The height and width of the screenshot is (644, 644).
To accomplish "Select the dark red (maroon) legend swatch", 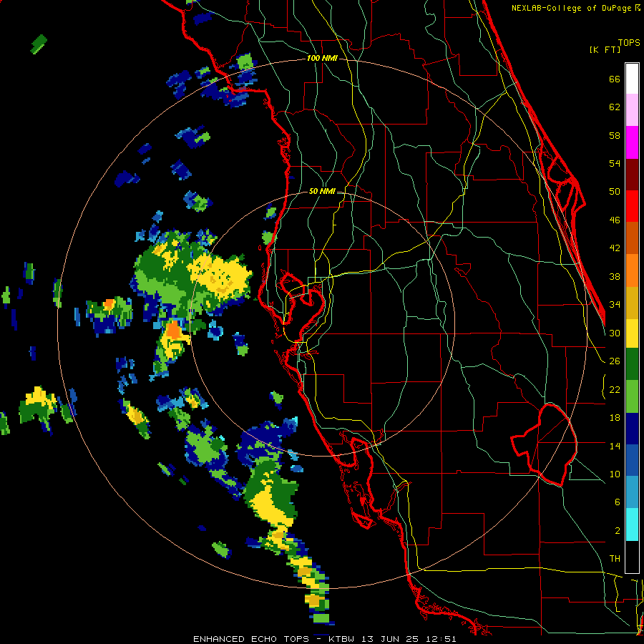I will click(x=632, y=175).
